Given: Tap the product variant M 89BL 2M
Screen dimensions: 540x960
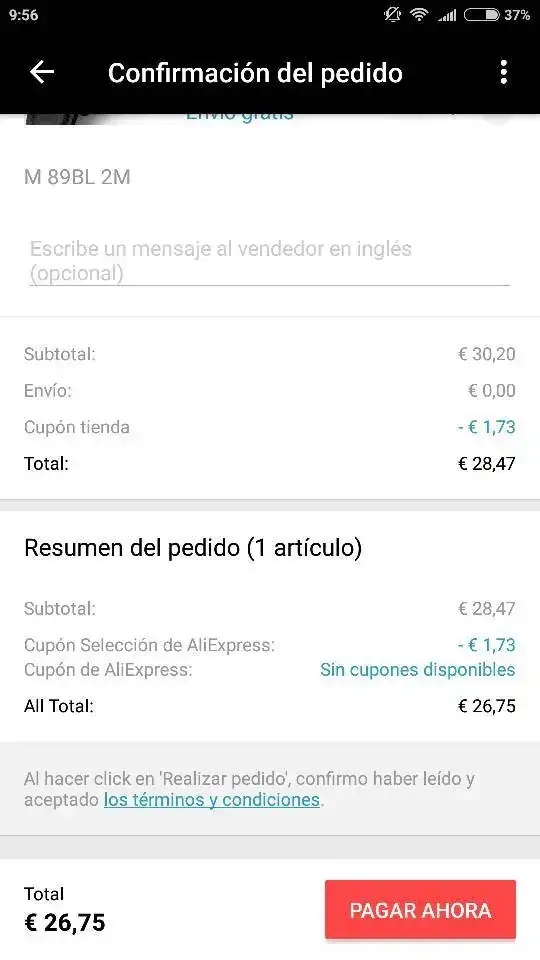Looking at the screenshot, I should 77,178.
